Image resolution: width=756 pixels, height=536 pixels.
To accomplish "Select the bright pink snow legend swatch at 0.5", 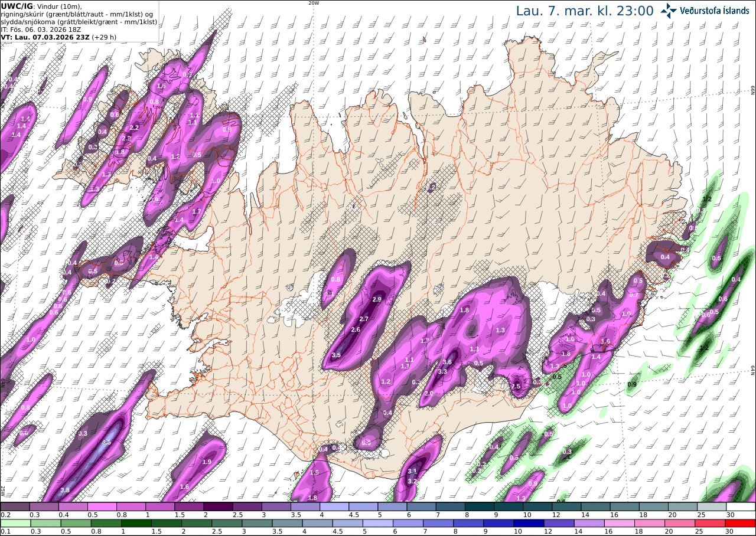I will click(x=102, y=506).
